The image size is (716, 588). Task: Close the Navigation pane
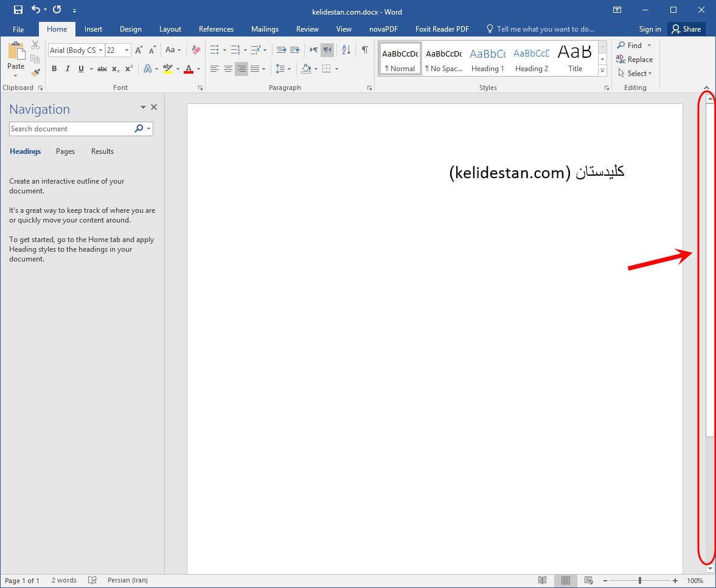tap(154, 107)
